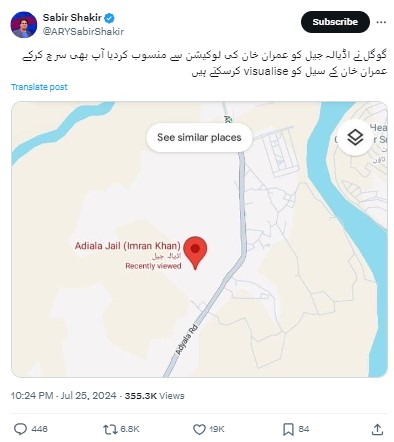The image size is (394, 442).
Task: Open Sabir Shakir's profile avatar
Action: [24, 25]
